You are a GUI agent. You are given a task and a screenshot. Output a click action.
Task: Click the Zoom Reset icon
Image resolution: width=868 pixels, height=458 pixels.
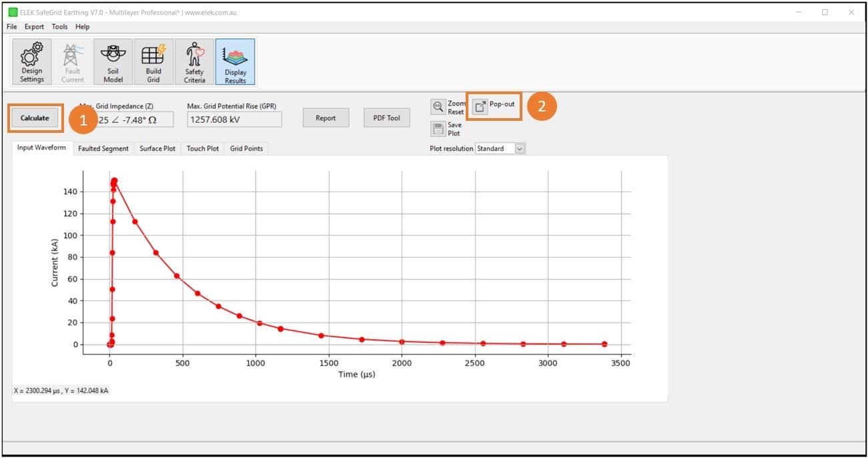pyautogui.click(x=438, y=105)
